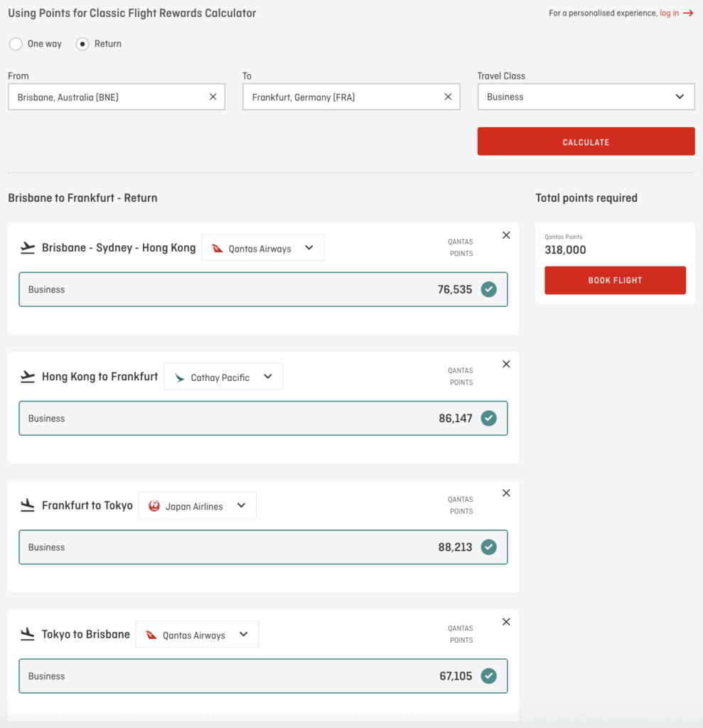Toggle the 76,535 Business fare checkmark
703x728 pixels.
pyautogui.click(x=488, y=289)
